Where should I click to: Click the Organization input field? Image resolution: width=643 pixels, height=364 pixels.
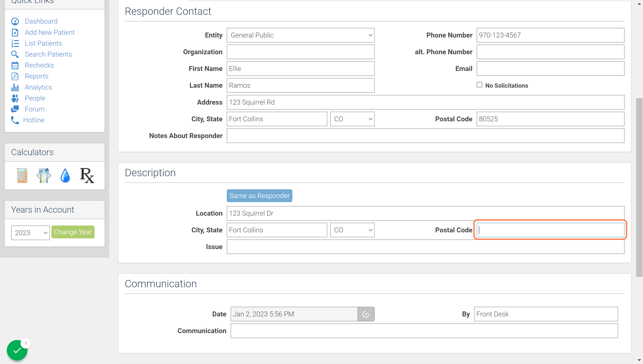tap(300, 52)
